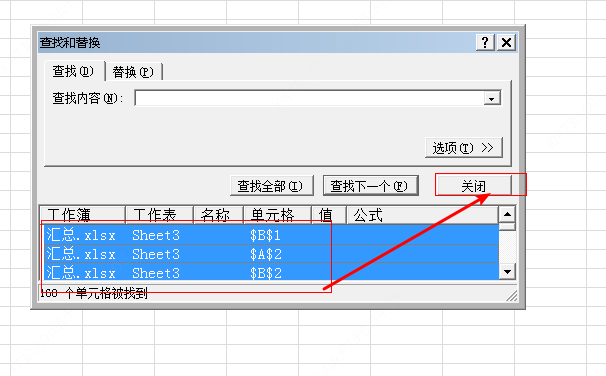Close the 查找和替换 dialog with X
This screenshot has height=376, width=606.
pyautogui.click(x=506, y=42)
